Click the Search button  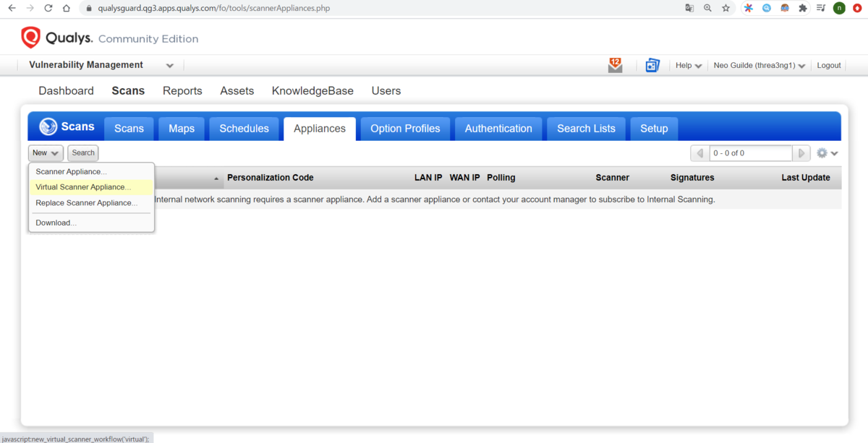83,153
